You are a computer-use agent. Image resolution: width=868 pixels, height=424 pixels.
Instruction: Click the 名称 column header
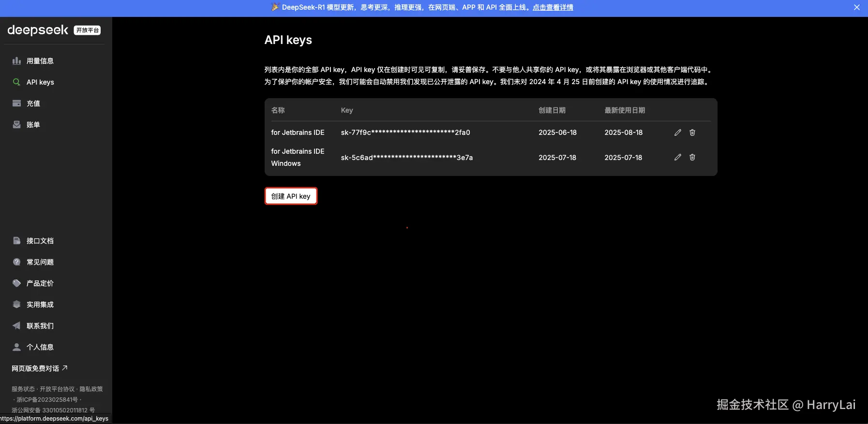pyautogui.click(x=278, y=110)
